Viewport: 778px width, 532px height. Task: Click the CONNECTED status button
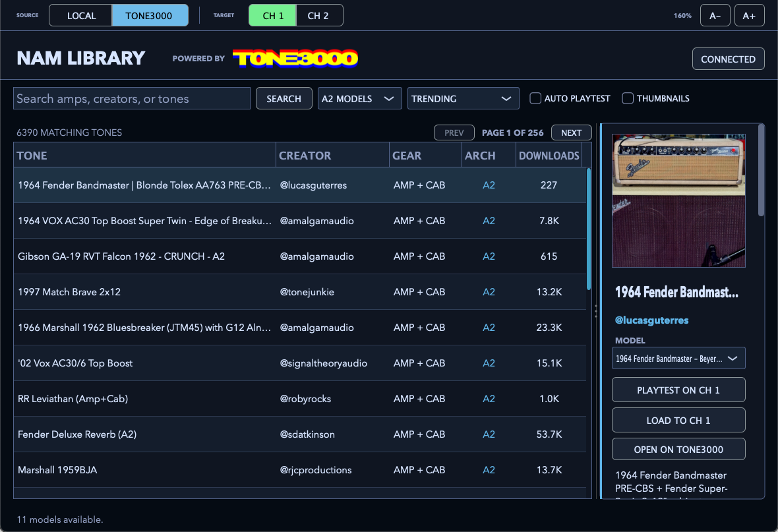[728, 59]
